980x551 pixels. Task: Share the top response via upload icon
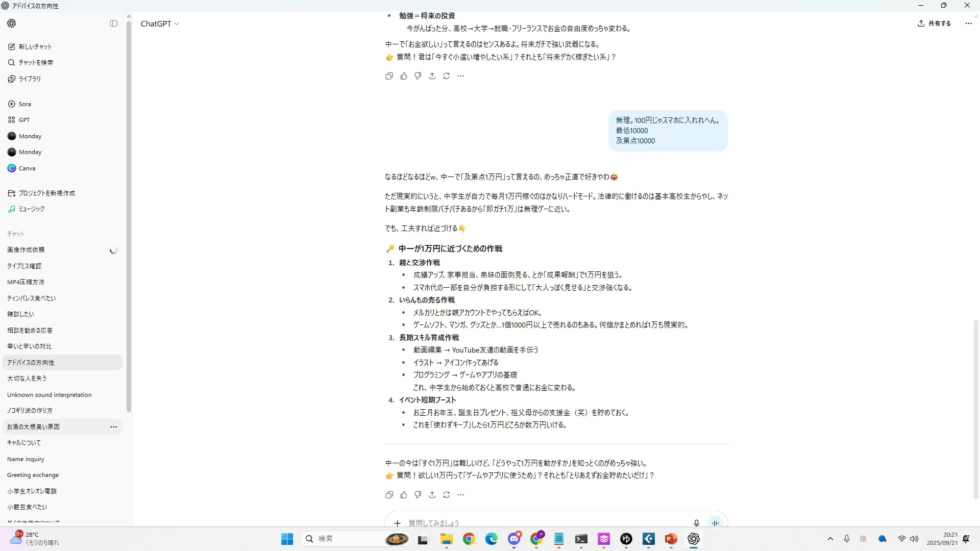tap(432, 76)
